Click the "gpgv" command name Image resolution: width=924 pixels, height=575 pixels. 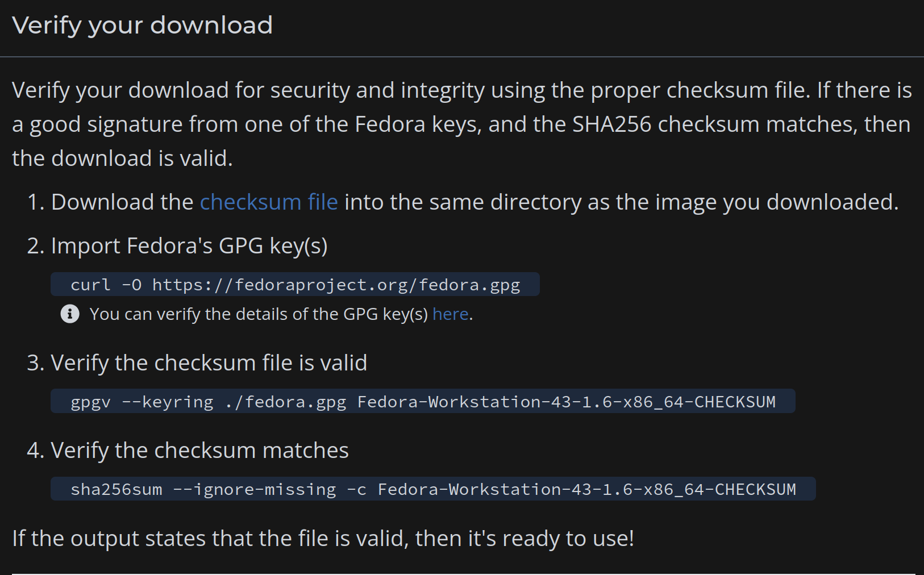tap(90, 402)
